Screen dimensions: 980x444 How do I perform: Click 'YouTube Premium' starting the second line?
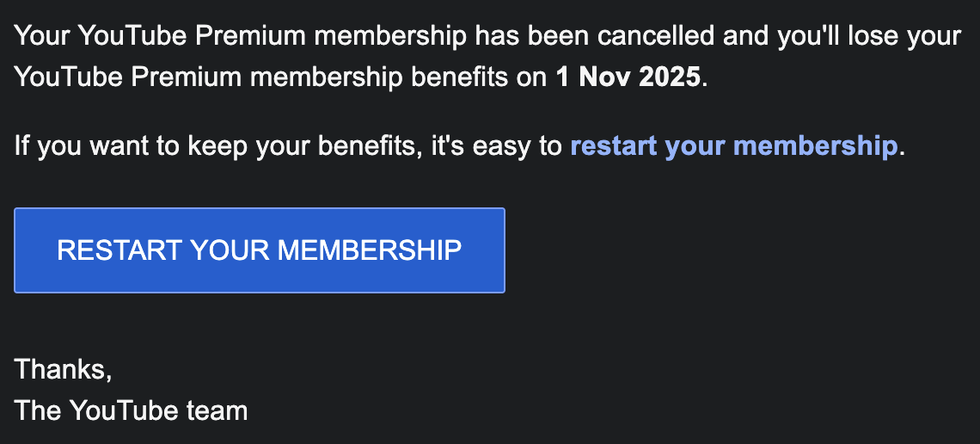point(127,77)
